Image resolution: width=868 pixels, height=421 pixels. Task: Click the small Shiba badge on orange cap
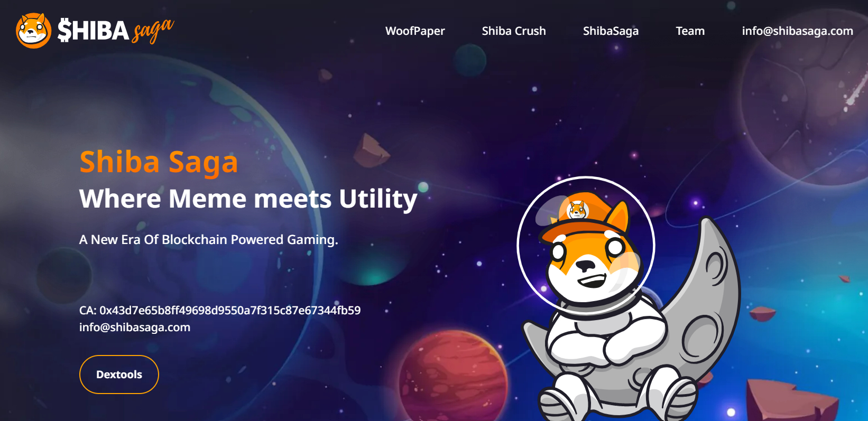click(x=577, y=210)
